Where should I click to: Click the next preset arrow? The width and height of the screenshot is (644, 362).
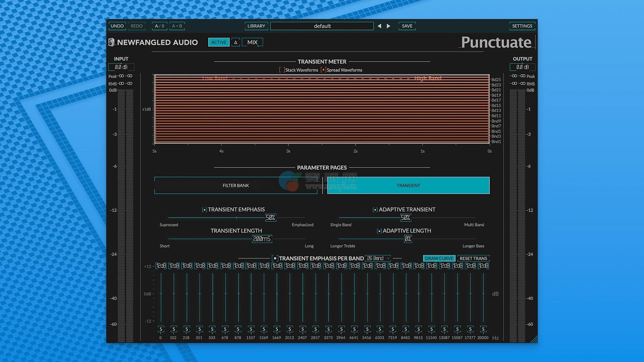click(388, 26)
